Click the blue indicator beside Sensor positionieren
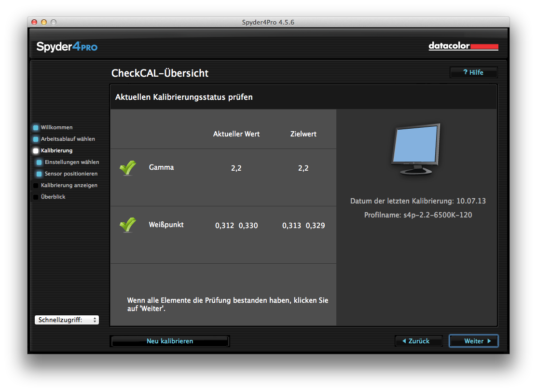The image size is (537, 392). [x=39, y=174]
